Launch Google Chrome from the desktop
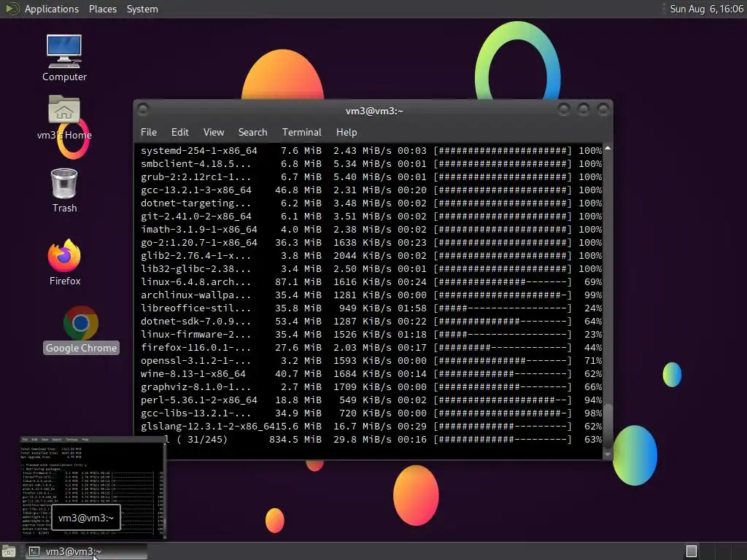 pos(81,330)
